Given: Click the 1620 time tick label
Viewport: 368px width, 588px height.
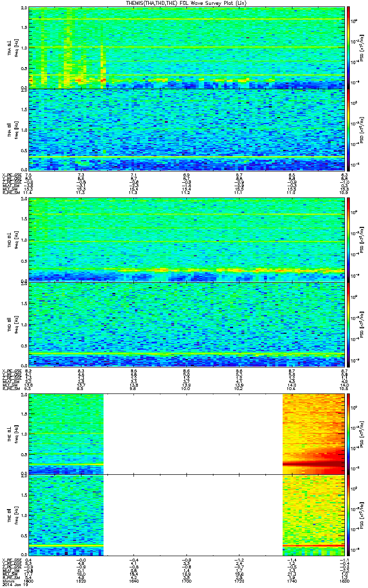Looking at the screenshot, I should (81, 581).
